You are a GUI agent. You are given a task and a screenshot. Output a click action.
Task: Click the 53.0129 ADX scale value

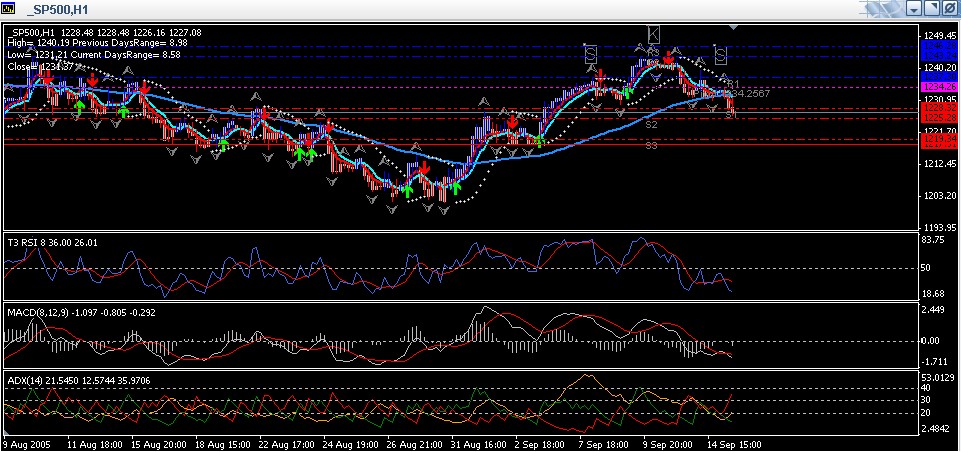click(x=939, y=377)
